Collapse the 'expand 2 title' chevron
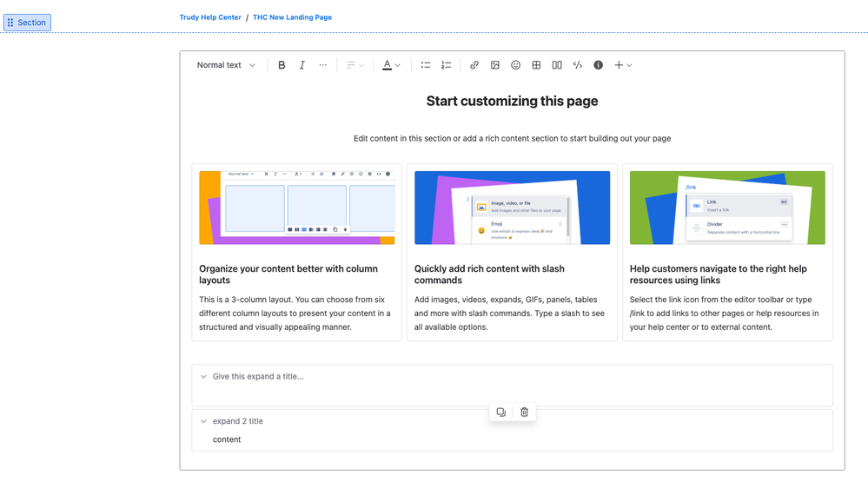The image size is (868, 482). tap(203, 422)
